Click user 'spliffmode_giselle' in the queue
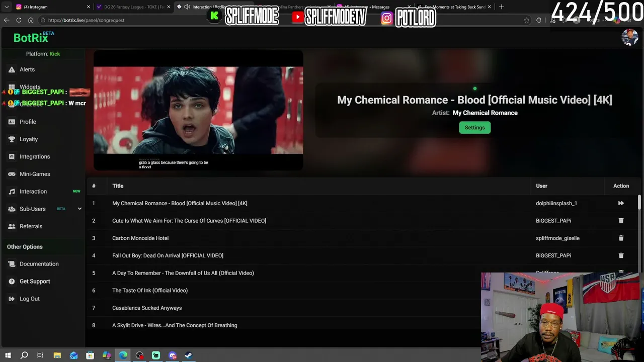 click(557, 238)
